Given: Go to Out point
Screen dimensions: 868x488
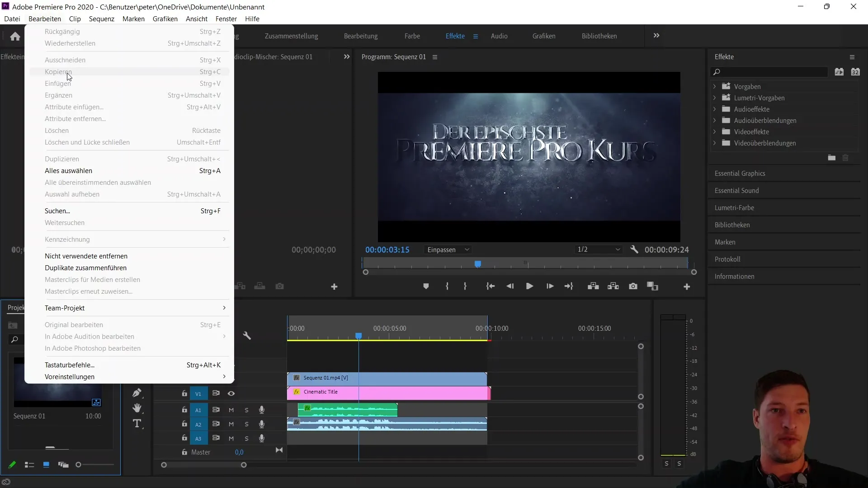Looking at the screenshot, I should click(x=569, y=286).
